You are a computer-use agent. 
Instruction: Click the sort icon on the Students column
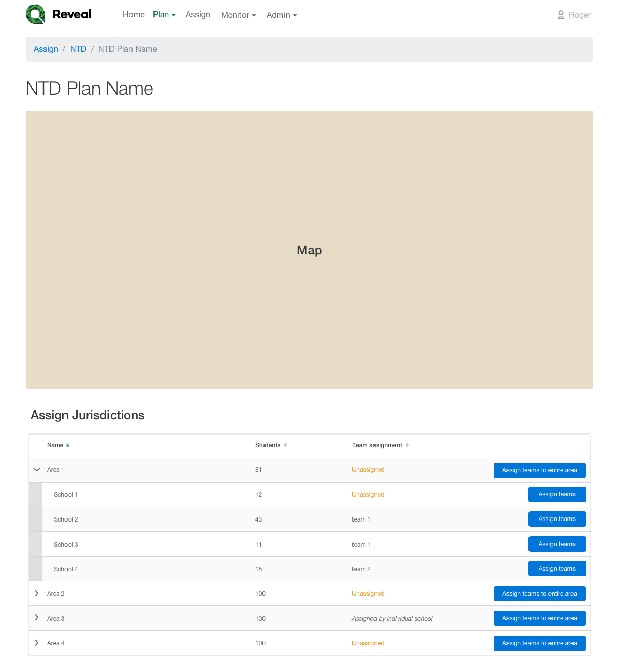pyautogui.click(x=285, y=445)
